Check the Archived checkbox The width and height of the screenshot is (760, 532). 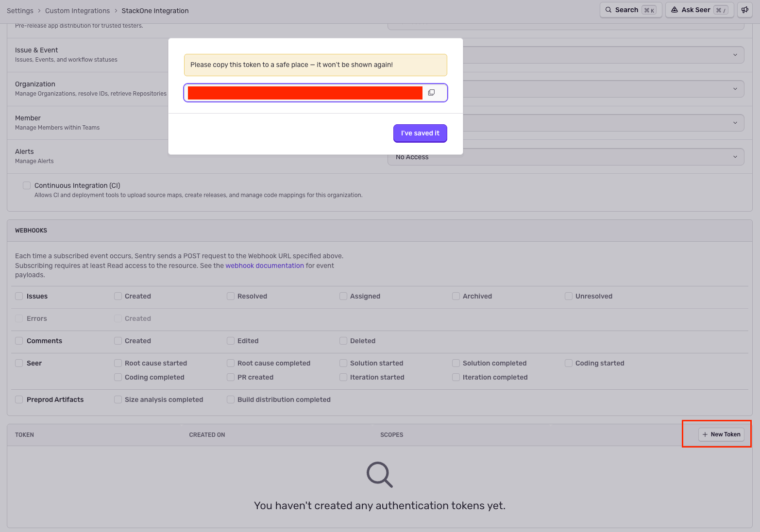pyautogui.click(x=456, y=296)
